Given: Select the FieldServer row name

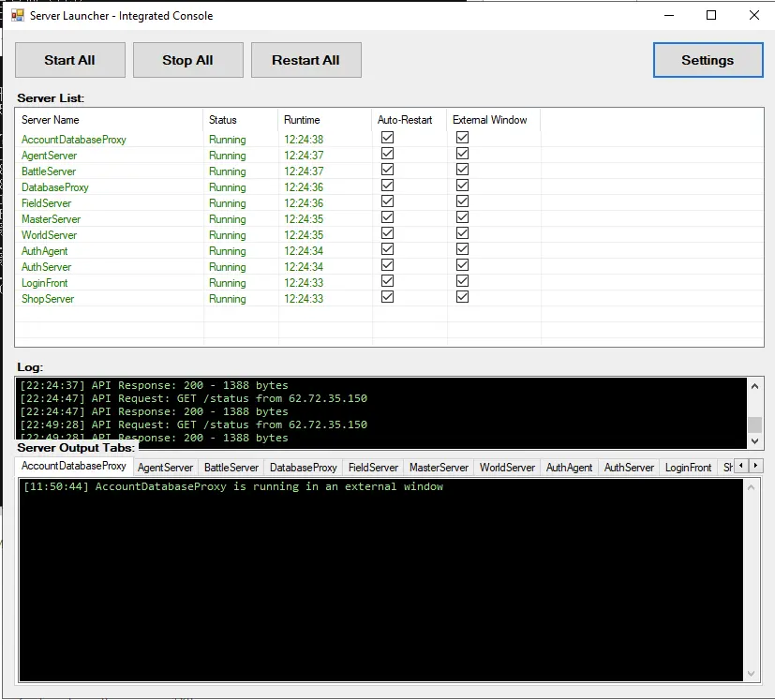Looking at the screenshot, I should coord(46,203).
